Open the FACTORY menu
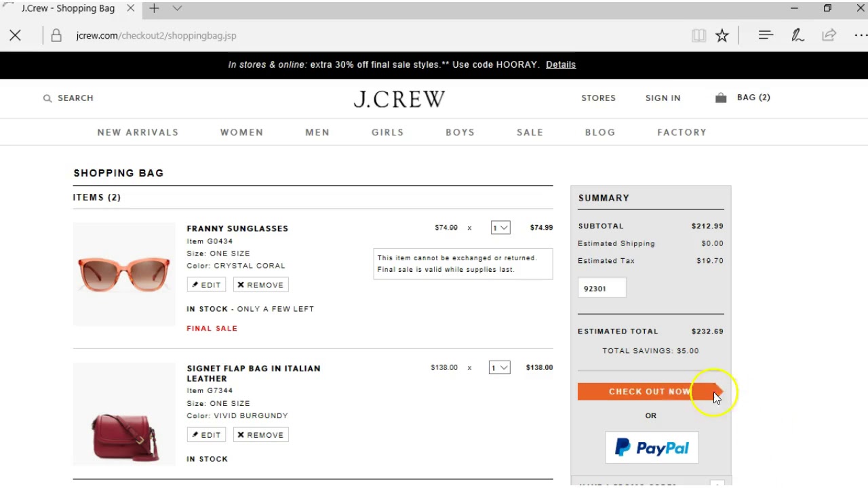This screenshot has width=868, height=488. 682,132
